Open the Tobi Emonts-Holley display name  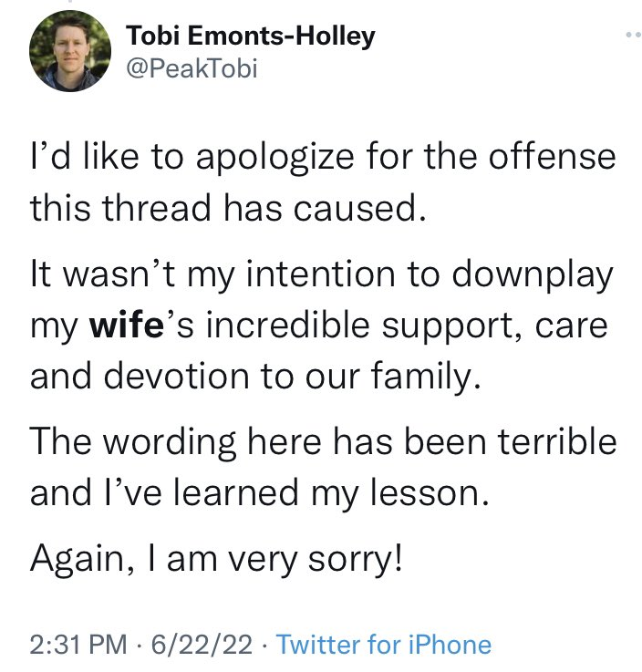(251, 36)
